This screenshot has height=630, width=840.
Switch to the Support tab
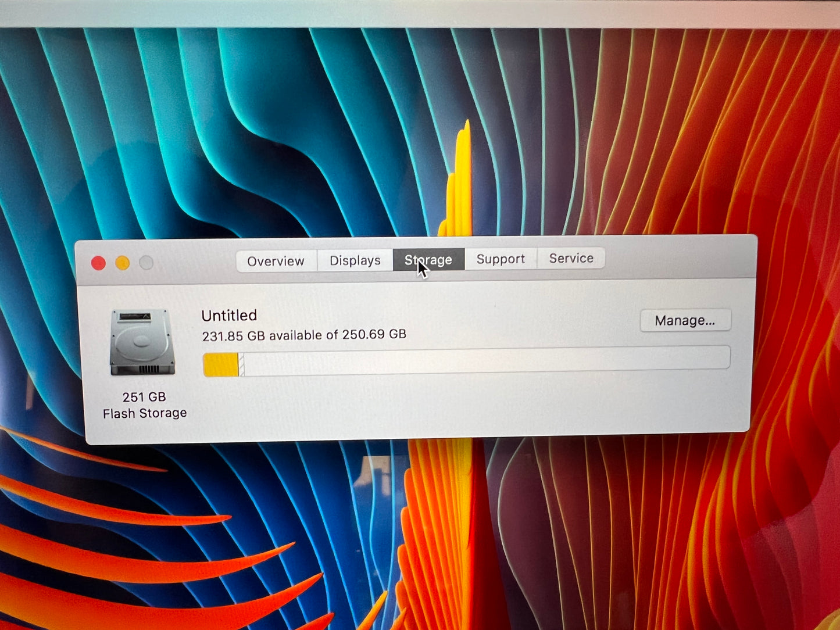pos(500,259)
